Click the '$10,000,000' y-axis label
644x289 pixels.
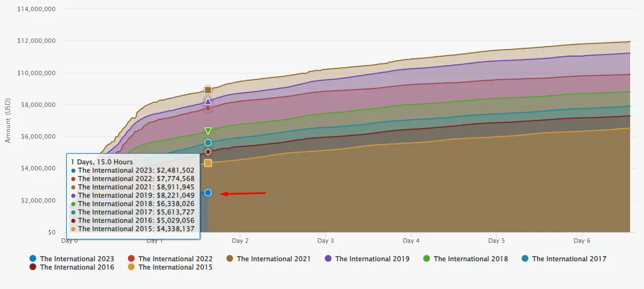tap(37, 73)
